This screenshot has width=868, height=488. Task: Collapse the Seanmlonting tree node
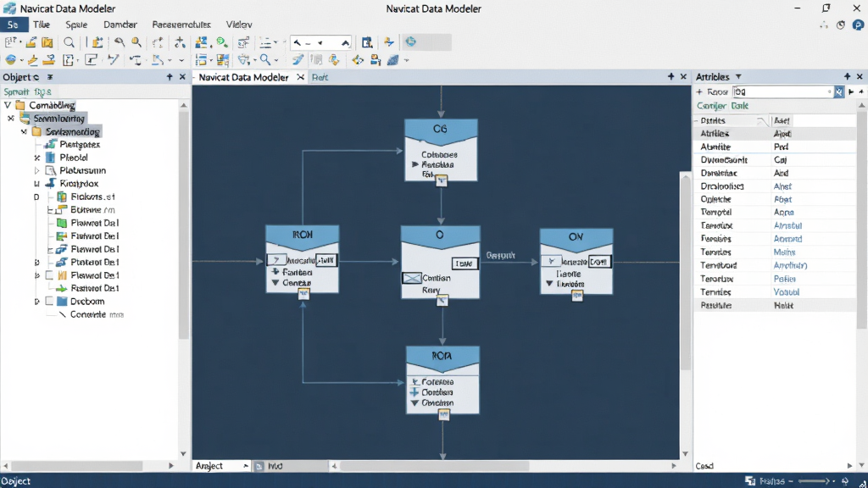(10, 118)
